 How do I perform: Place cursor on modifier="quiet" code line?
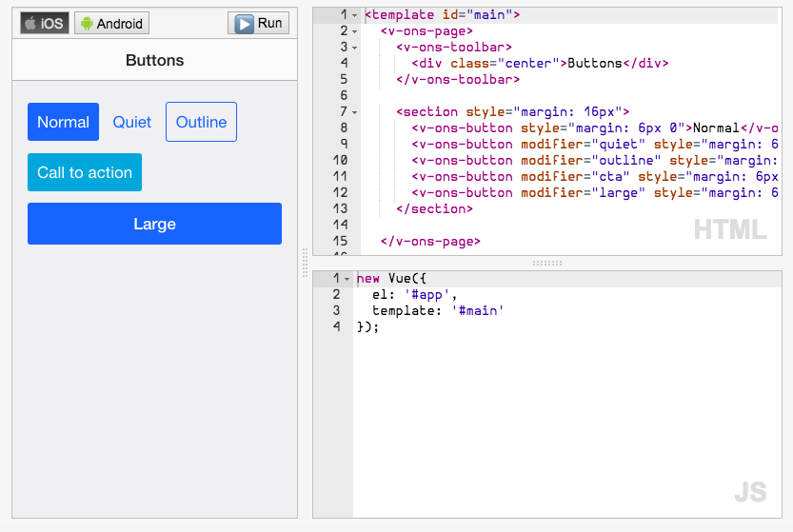coord(594,144)
